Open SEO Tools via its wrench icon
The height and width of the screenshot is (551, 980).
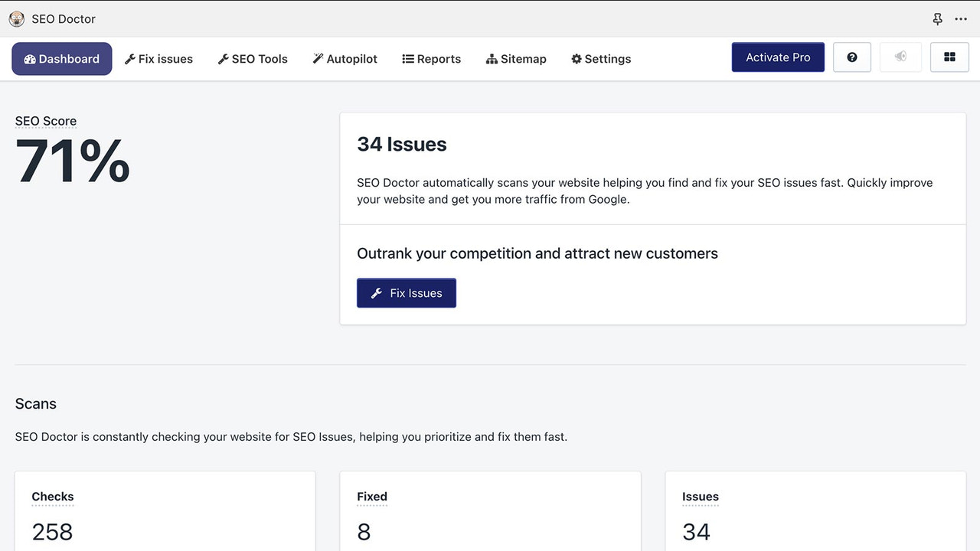pyautogui.click(x=222, y=58)
